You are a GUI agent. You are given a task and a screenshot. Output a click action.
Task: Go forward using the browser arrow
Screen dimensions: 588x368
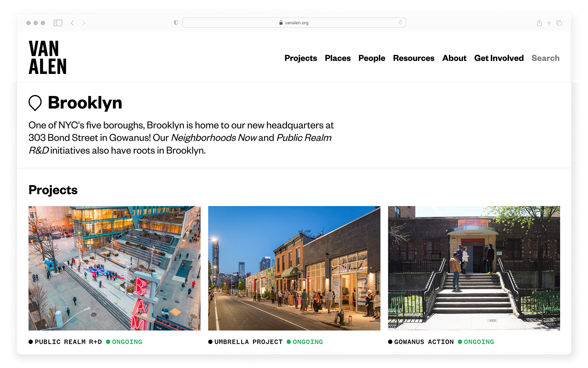84,23
